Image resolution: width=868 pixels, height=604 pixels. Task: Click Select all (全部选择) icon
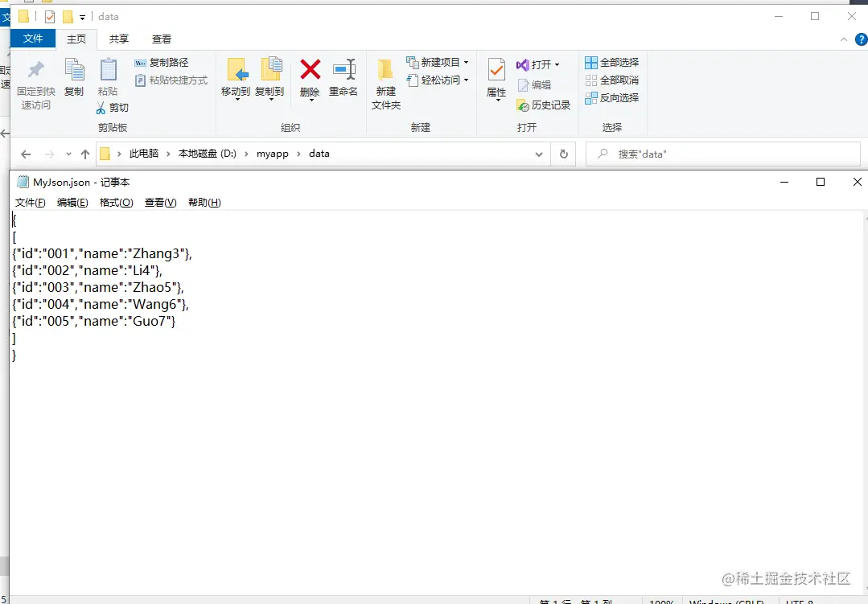click(x=612, y=61)
